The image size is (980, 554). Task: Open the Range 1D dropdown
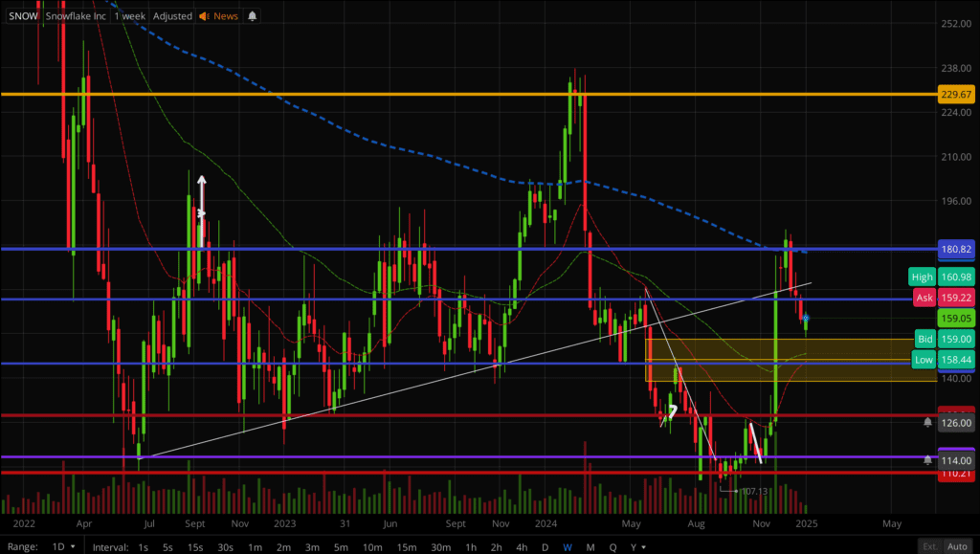62,546
